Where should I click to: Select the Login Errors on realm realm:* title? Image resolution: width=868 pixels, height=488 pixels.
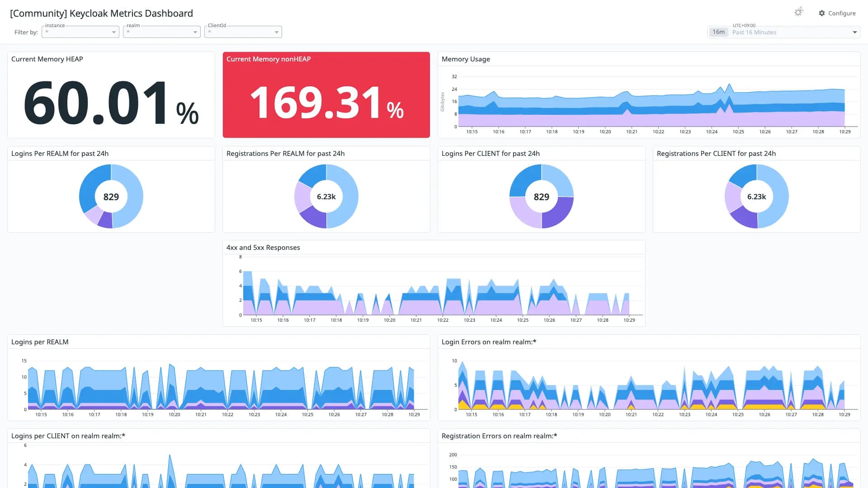pyautogui.click(x=489, y=342)
